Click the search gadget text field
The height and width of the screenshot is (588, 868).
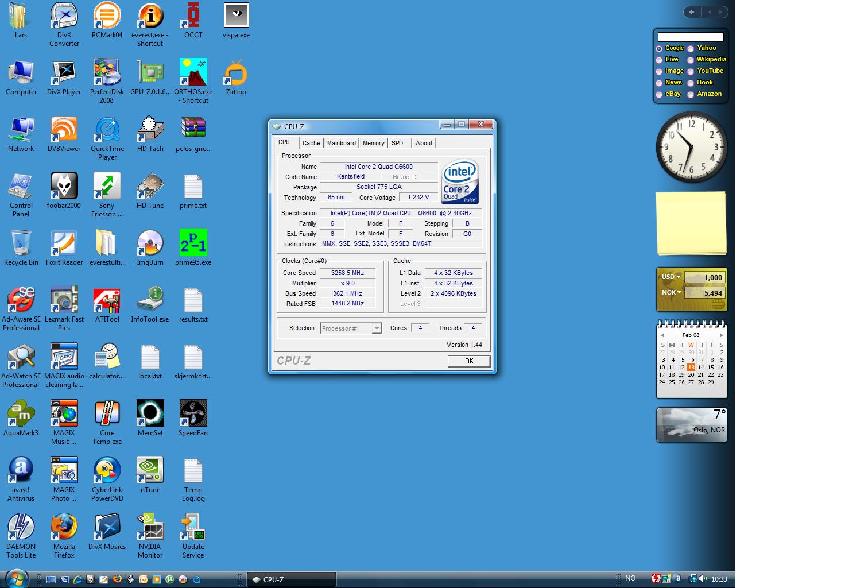click(690, 37)
